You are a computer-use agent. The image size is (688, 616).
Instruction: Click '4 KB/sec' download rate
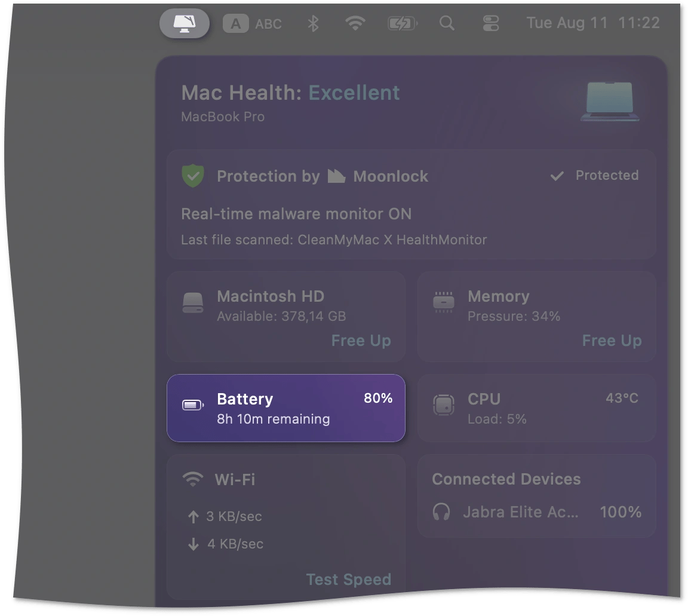pyautogui.click(x=235, y=544)
